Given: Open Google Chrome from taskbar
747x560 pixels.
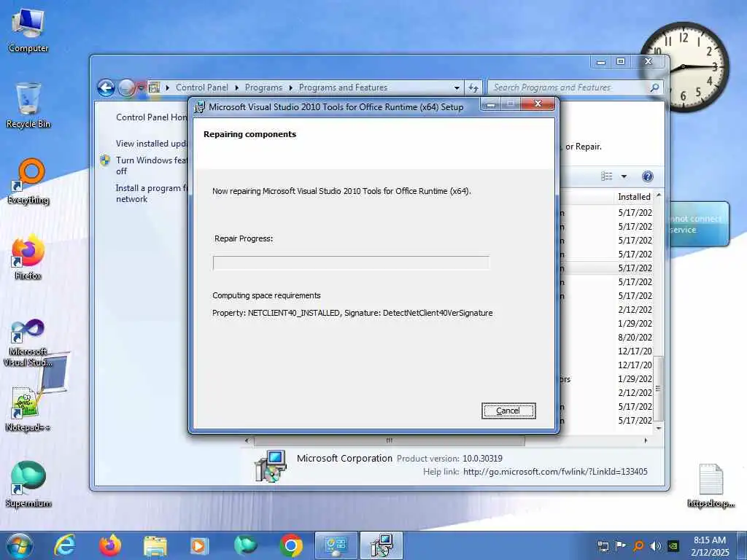Looking at the screenshot, I should (x=290, y=545).
